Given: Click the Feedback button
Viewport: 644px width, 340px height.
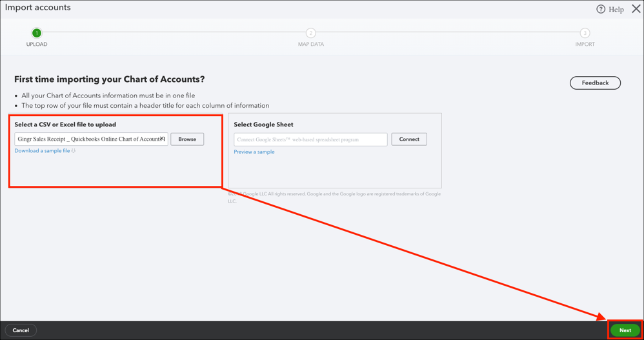Looking at the screenshot, I should point(595,83).
